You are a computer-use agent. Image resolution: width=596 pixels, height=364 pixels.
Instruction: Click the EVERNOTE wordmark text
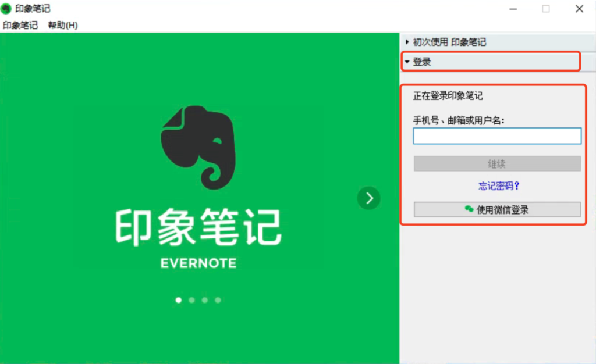click(198, 263)
